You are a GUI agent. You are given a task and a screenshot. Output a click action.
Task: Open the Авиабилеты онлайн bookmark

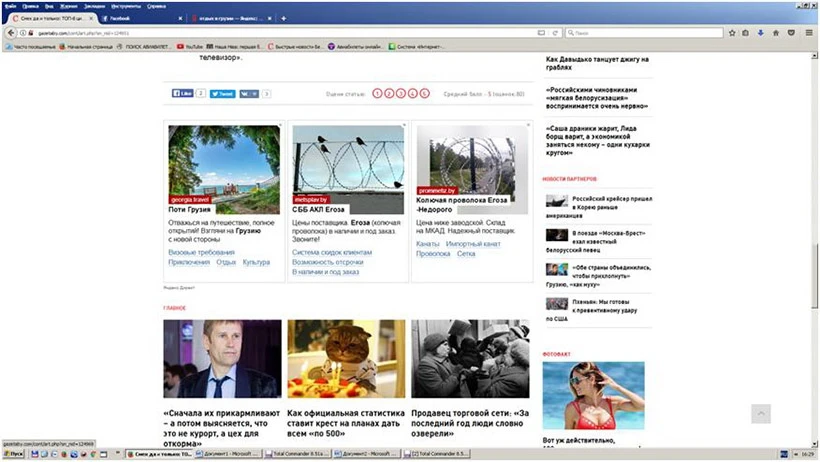(355, 47)
